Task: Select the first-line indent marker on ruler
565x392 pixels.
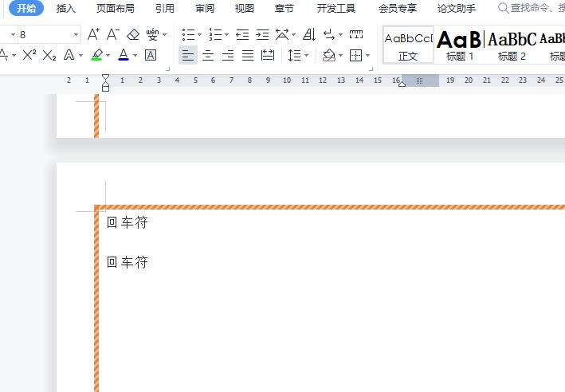Action: tap(105, 77)
